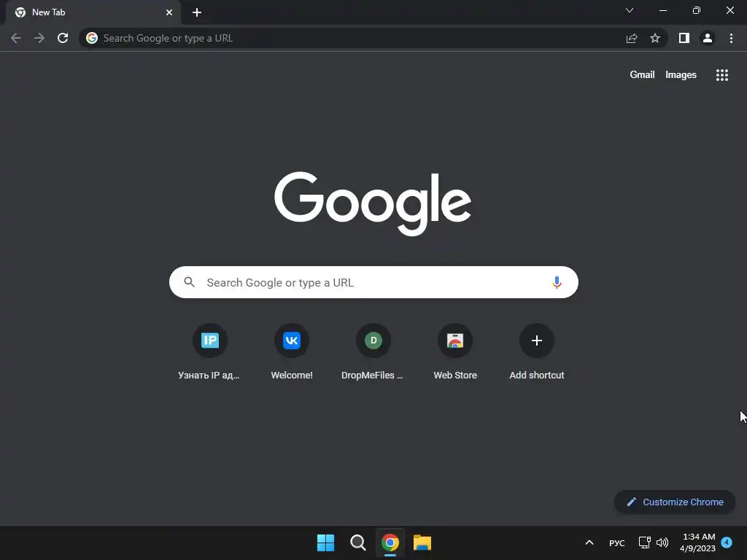747x560 pixels.
Task: Open Gmail link
Action: pos(642,75)
